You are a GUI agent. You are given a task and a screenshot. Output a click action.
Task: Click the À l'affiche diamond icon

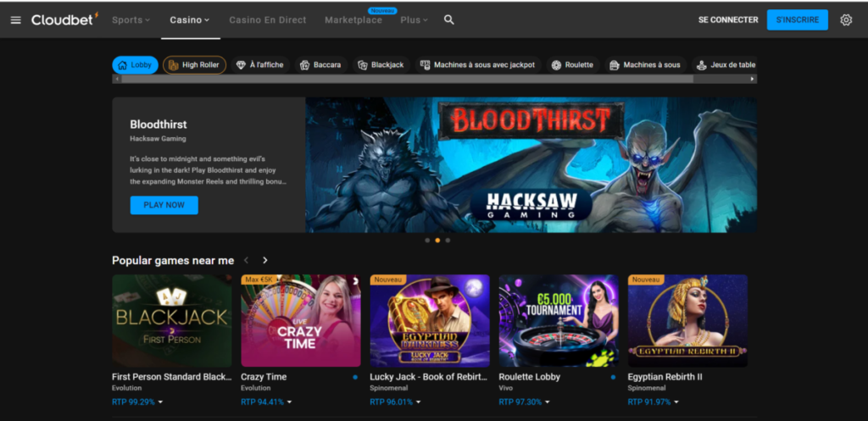241,65
